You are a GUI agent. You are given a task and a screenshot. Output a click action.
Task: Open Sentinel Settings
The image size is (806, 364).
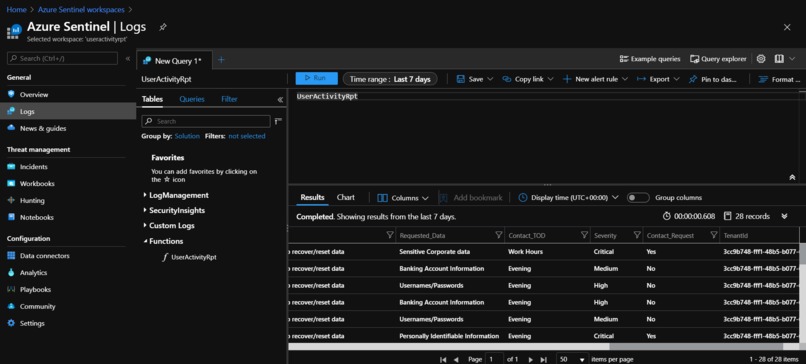click(x=32, y=323)
